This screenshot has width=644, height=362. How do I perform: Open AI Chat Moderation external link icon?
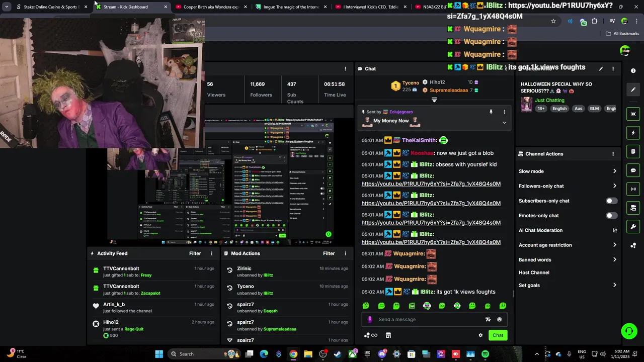[x=614, y=230]
